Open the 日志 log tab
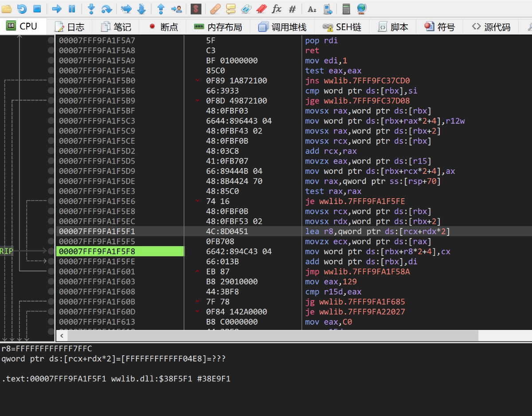 point(70,27)
